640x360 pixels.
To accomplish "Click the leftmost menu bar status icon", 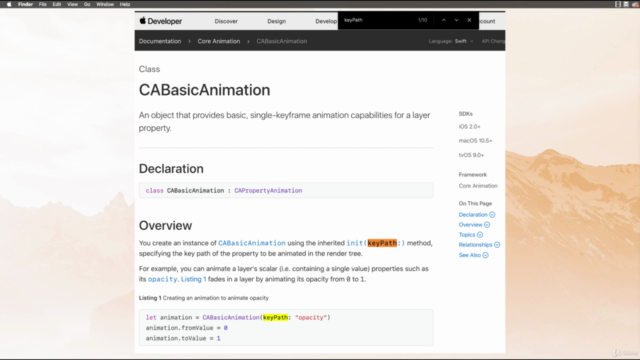I will pos(618,4).
